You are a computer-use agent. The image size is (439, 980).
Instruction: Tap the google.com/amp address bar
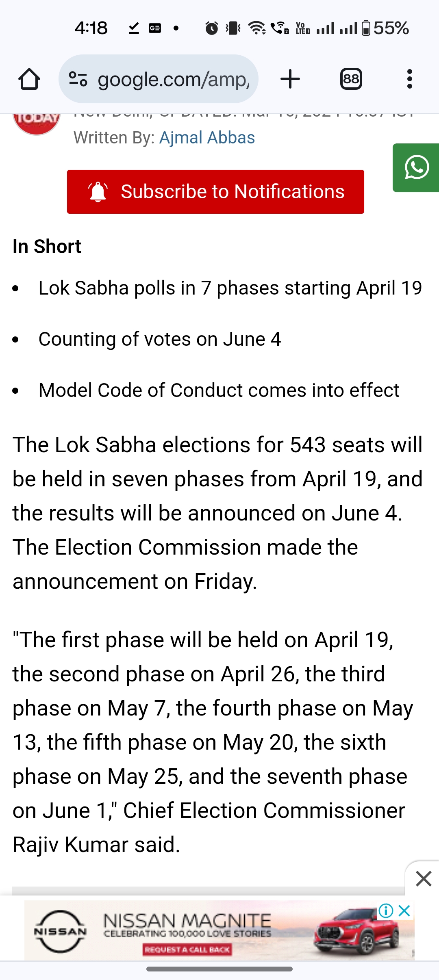[x=173, y=79]
